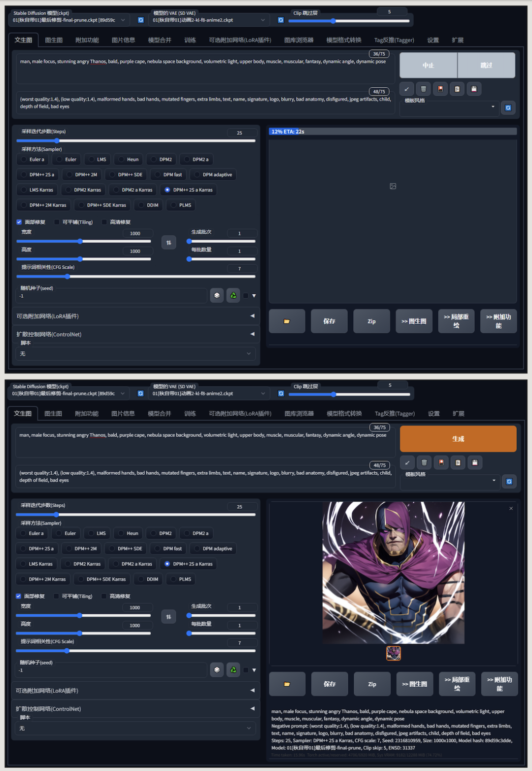Click trash clear-prompt icon in upper screenshot
This screenshot has height=771, width=532.
(x=424, y=89)
